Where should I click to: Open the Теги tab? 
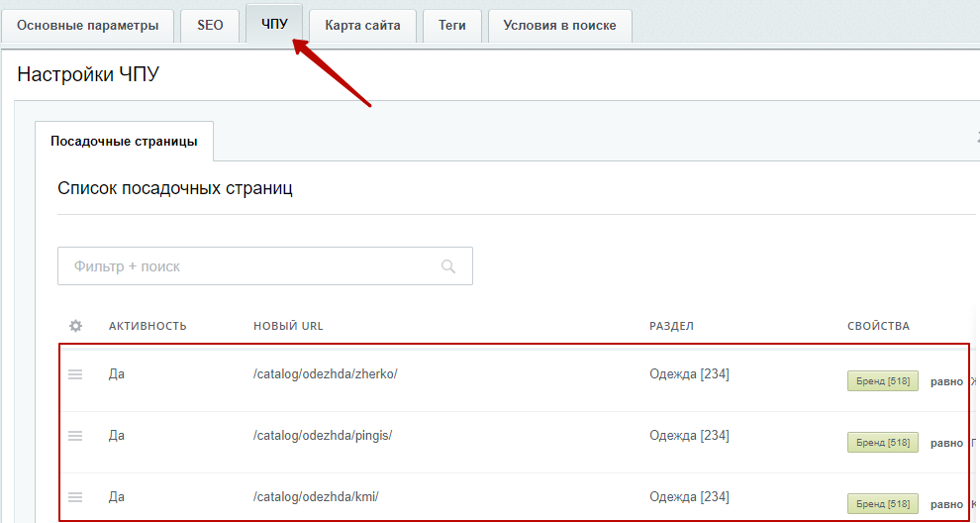[451, 26]
